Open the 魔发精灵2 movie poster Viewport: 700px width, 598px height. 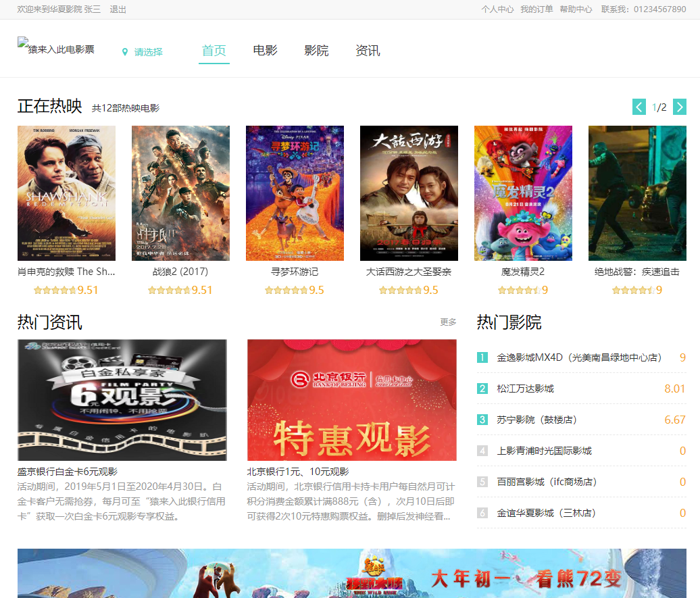(523, 193)
